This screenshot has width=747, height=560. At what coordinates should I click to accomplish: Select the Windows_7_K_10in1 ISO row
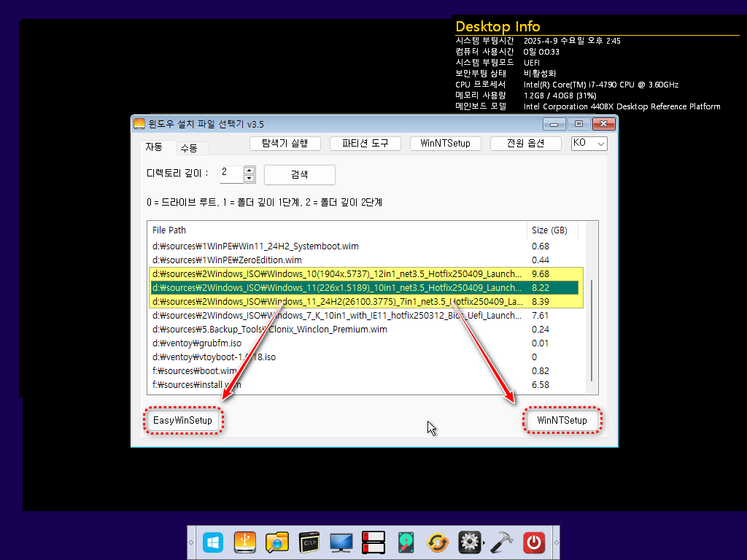[365, 315]
